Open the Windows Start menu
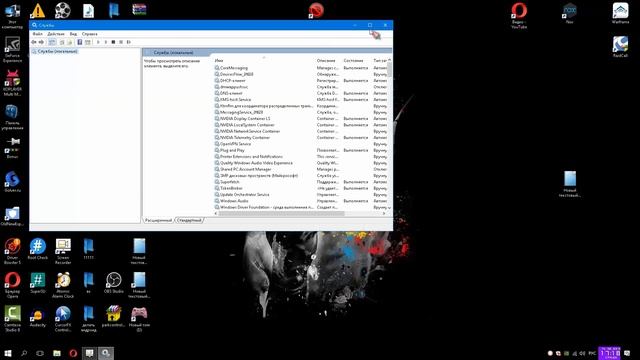The image size is (640, 360). click(8, 353)
